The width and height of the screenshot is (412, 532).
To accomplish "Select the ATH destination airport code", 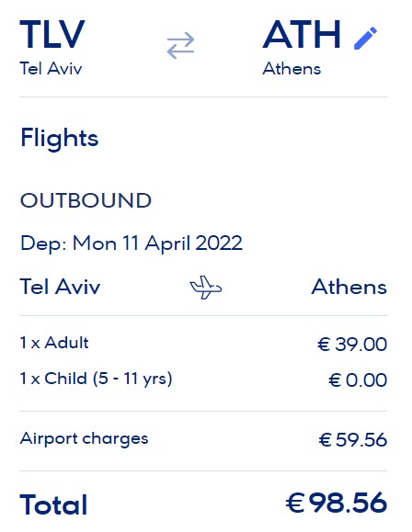I will 302,34.
